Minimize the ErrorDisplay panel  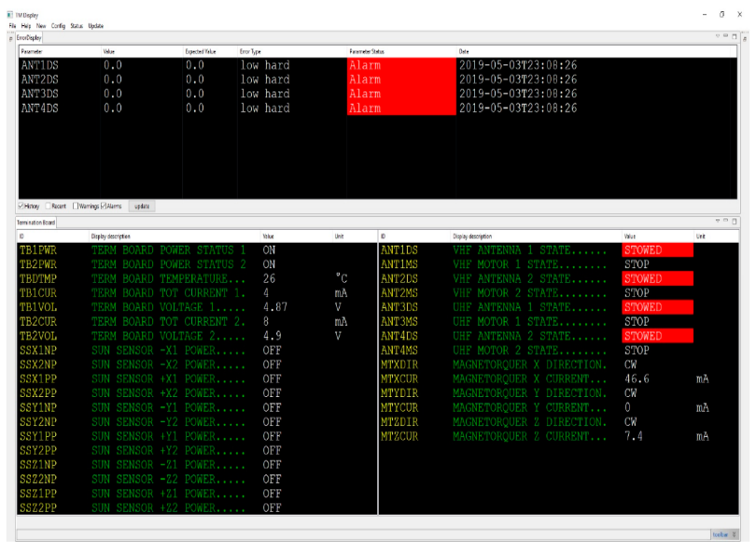point(725,36)
